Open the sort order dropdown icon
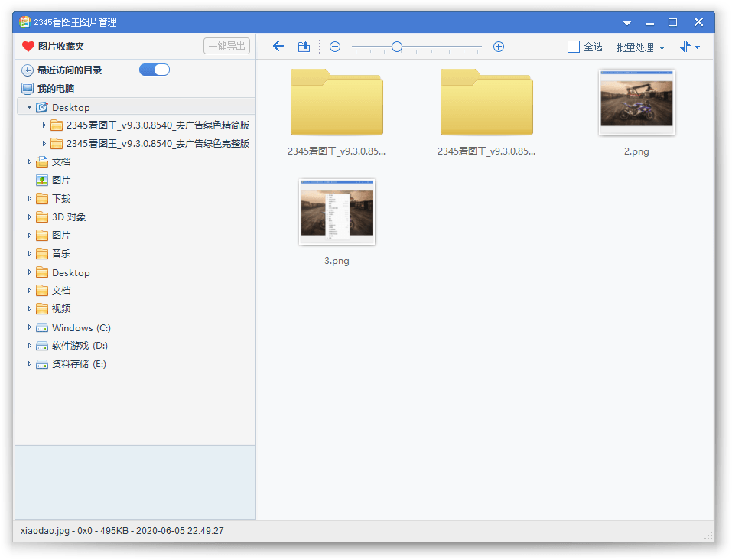The width and height of the screenshot is (732, 560). (689, 47)
